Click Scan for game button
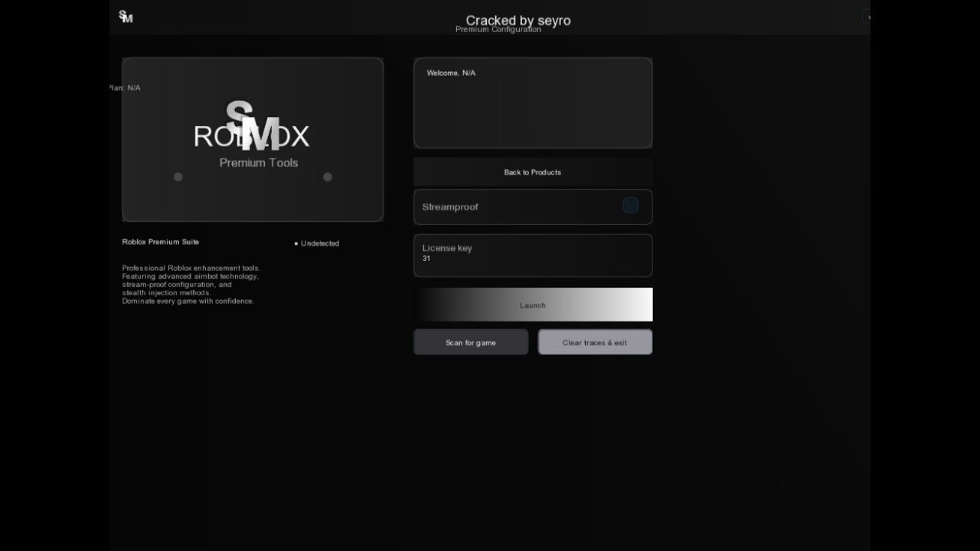Screen dimensions: 980x551 [471, 342]
